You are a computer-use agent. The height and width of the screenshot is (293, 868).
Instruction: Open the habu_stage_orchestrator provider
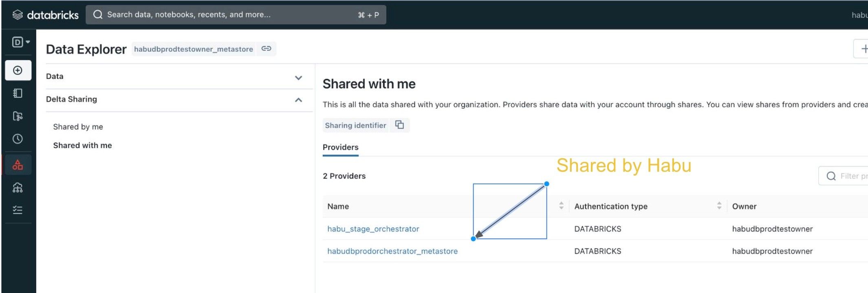(x=373, y=229)
